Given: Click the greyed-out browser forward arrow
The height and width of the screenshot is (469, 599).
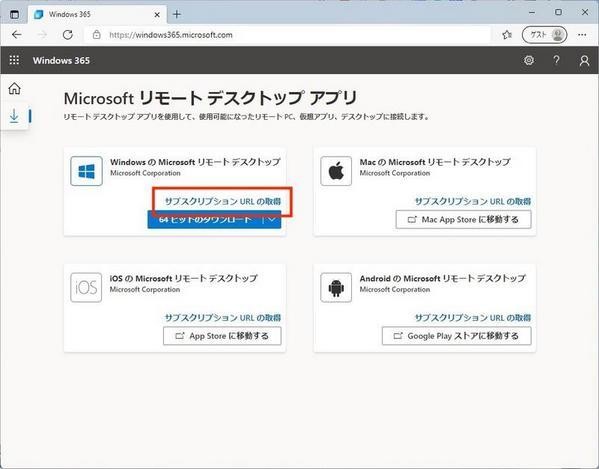Looking at the screenshot, I should point(42,35).
